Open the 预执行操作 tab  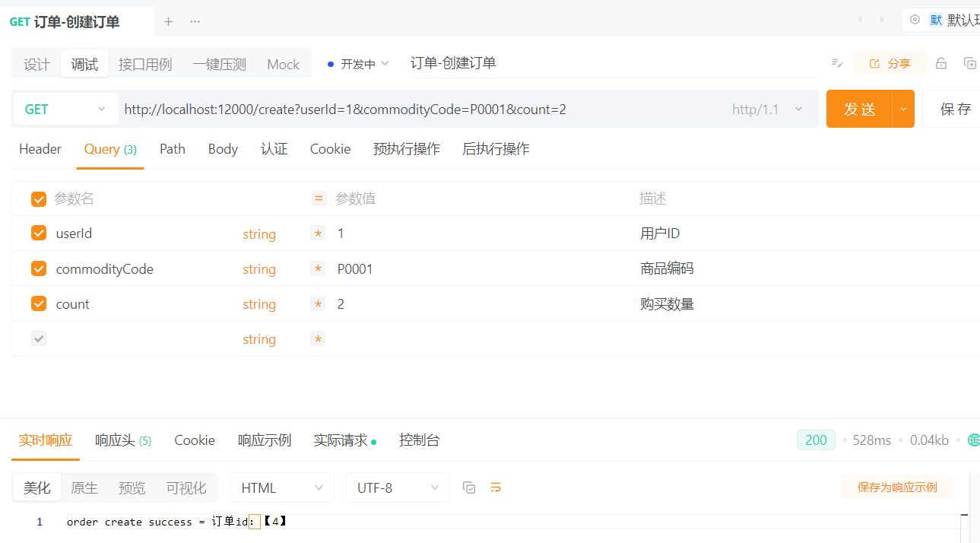[x=407, y=149]
